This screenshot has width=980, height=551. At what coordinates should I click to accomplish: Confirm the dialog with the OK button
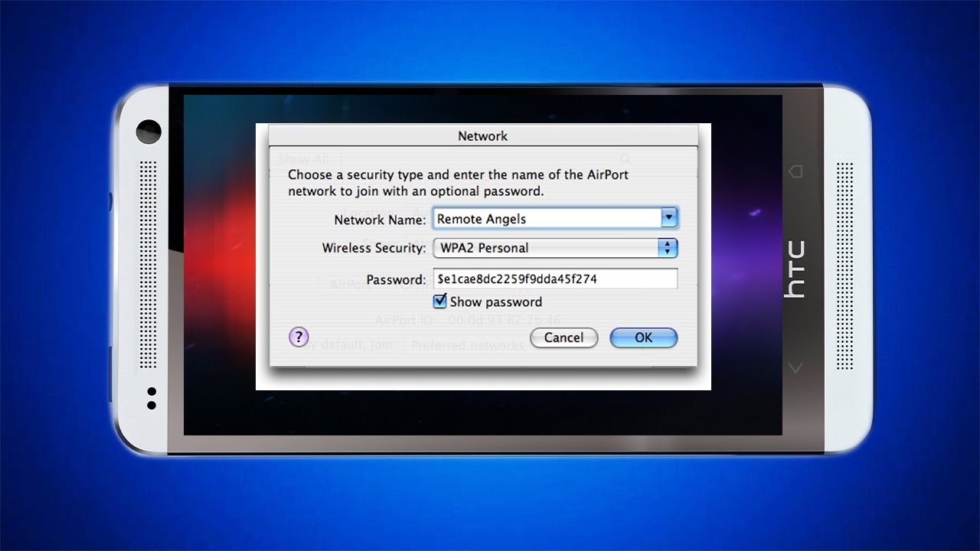point(643,337)
